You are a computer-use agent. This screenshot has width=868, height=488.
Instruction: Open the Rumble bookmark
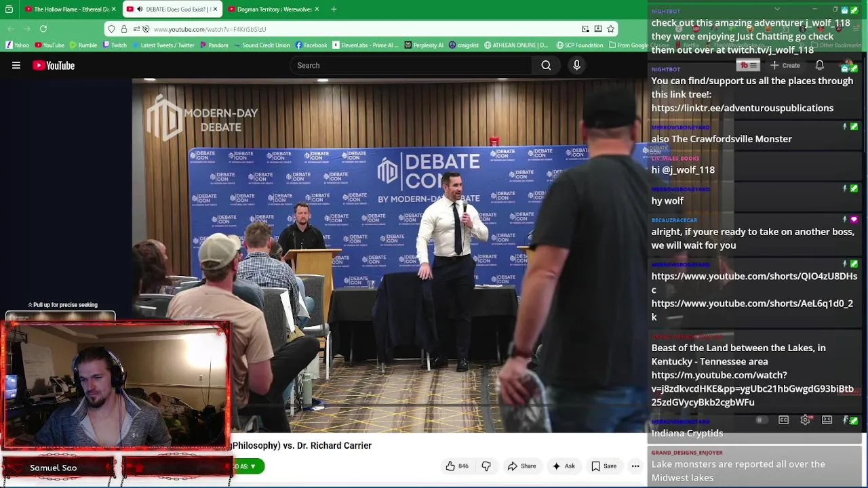(83, 45)
